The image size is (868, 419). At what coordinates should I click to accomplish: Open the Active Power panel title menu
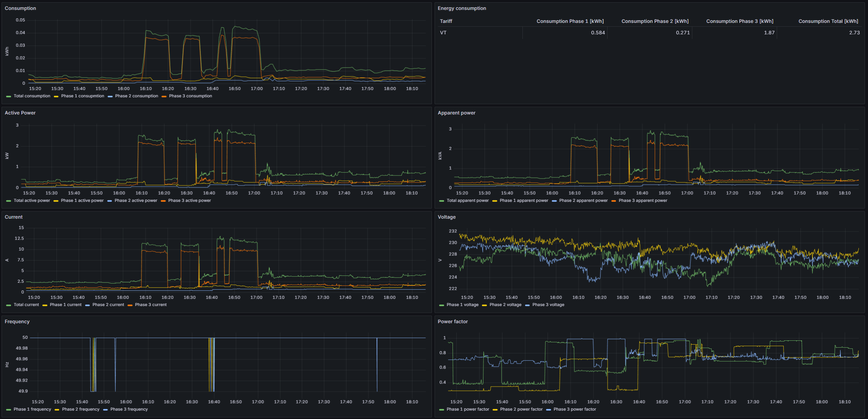pyautogui.click(x=20, y=113)
